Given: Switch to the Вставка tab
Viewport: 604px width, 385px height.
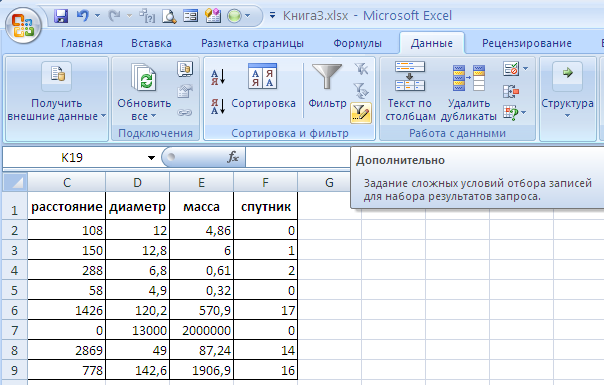Looking at the screenshot, I should coord(151,43).
